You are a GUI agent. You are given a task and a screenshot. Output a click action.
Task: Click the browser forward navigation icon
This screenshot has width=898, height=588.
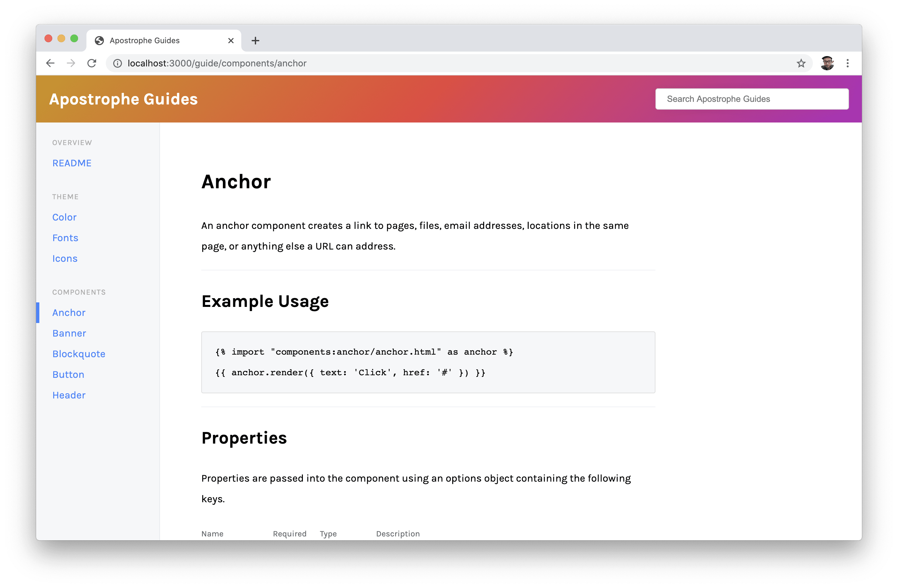pyautogui.click(x=71, y=63)
